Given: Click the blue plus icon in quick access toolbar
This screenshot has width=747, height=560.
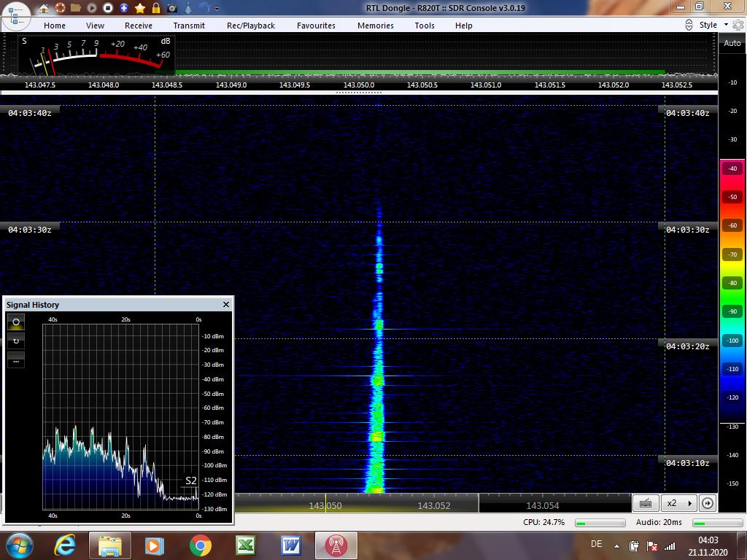Looking at the screenshot, I should pos(124,8).
